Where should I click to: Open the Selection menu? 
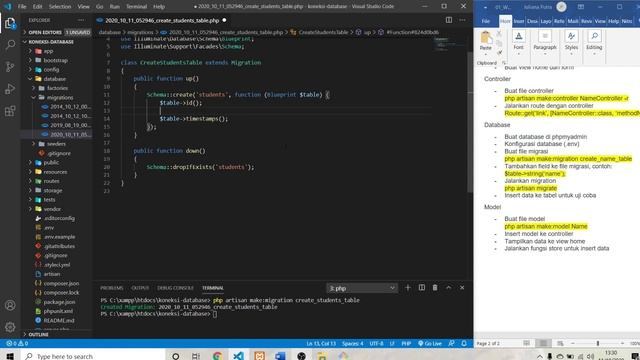click(60, 7)
